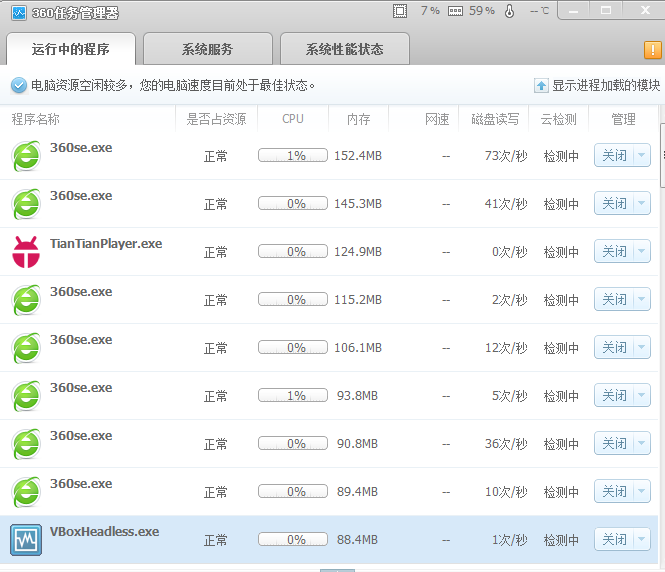Click 关闭 for 360se.exe using 106.1MB
Viewport: 665px width, 572px height.
(614, 347)
